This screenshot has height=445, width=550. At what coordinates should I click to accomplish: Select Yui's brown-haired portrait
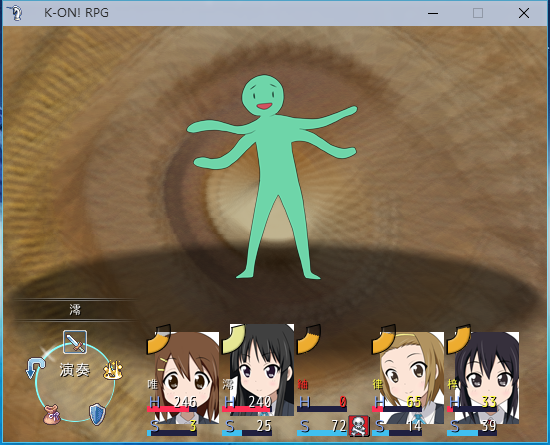tap(186, 377)
